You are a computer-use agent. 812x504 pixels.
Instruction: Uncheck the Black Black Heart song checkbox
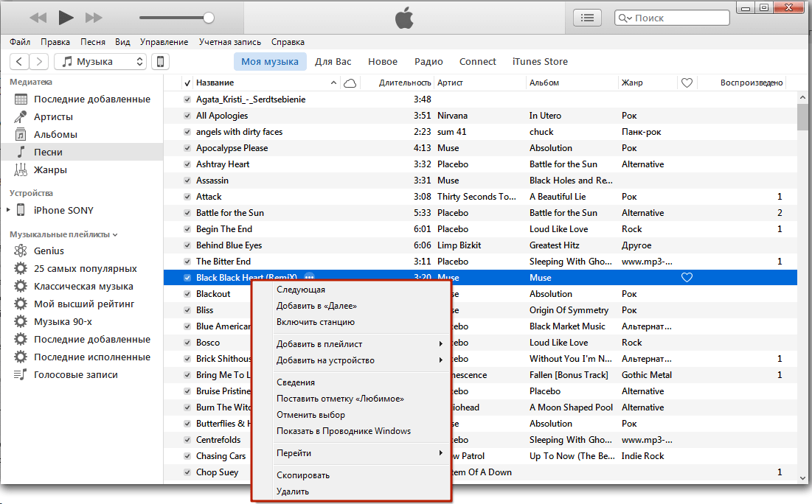(x=187, y=277)
